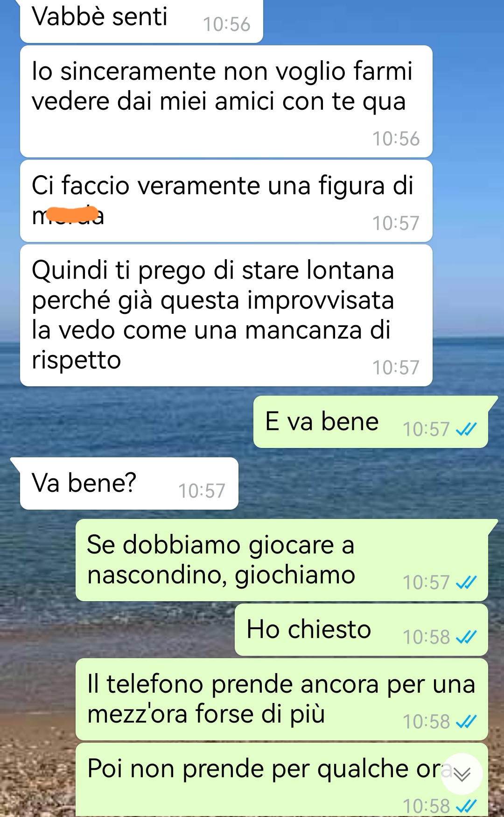Tap blue ticks on 'Ho chiesto' message

466,637
